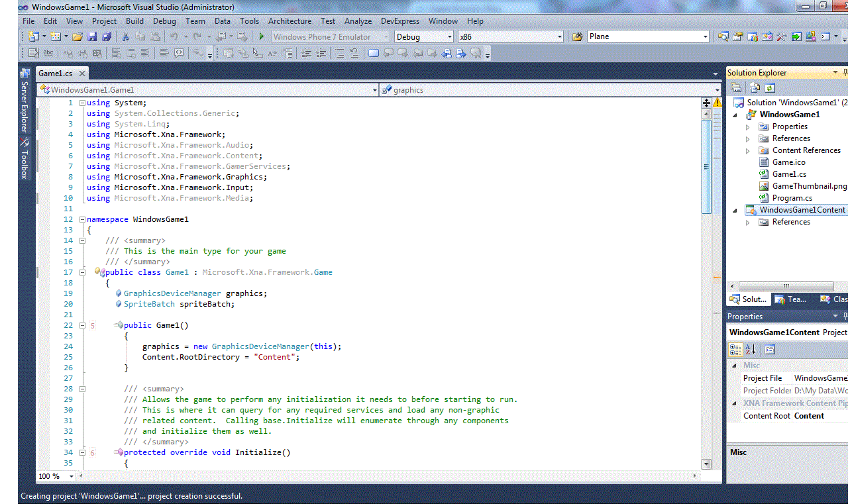The width and height of the screenshot is (850, 504).
Task: Click the Undo icon in the toolbar
Action: click(174, 36)
